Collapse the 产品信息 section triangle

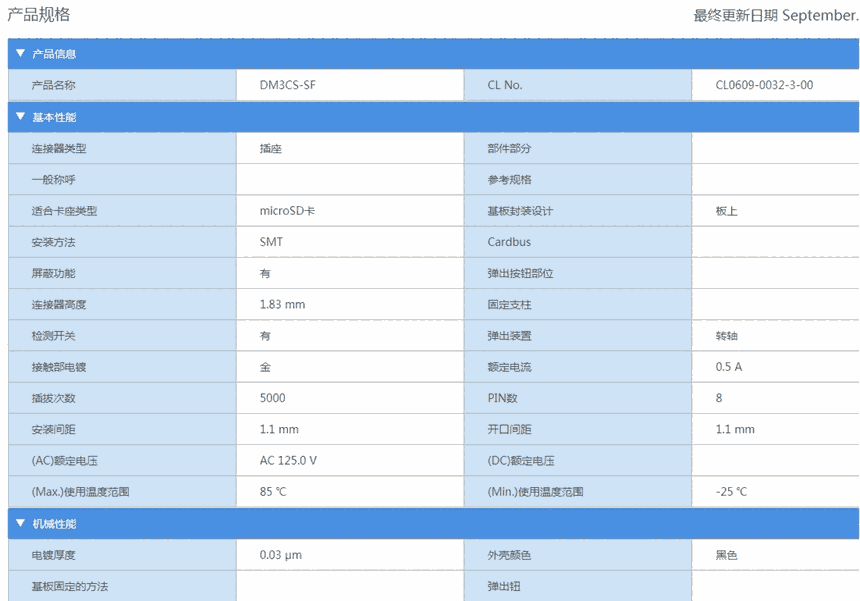20,53
